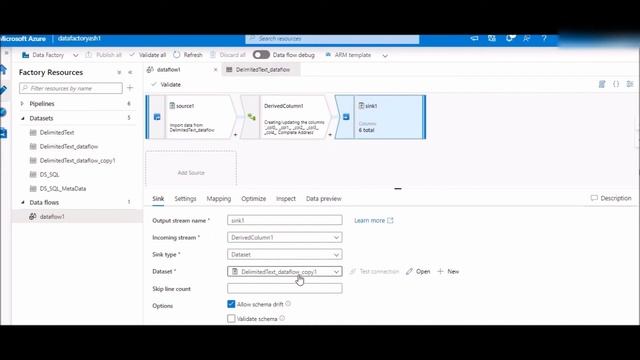Open the Monitor icon in left rail
The height and width of the screenshot is (360, 640).
(x=3, y=112)
